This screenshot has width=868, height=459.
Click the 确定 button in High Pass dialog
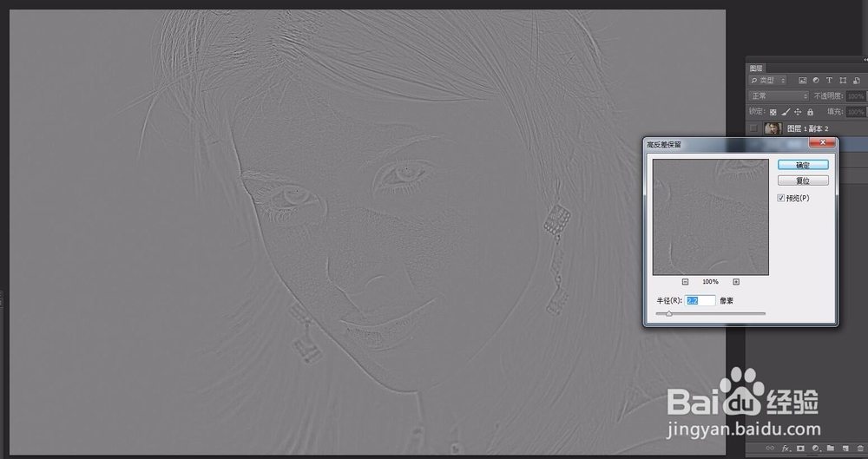click(x=803, y=165)
